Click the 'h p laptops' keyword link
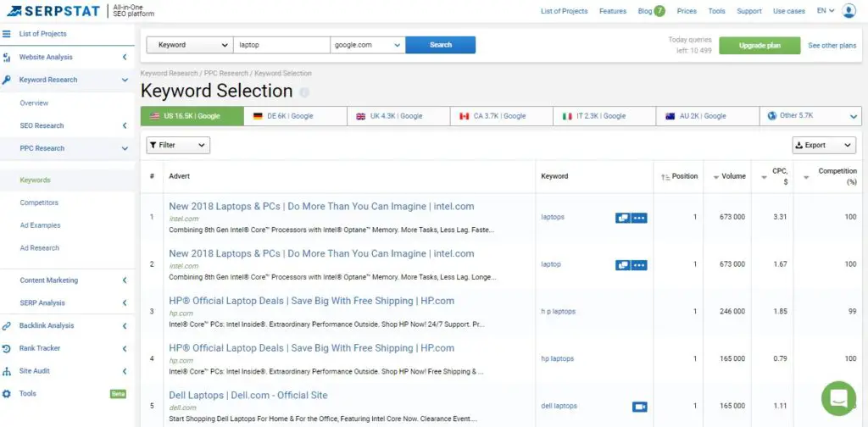 (558, 312)
